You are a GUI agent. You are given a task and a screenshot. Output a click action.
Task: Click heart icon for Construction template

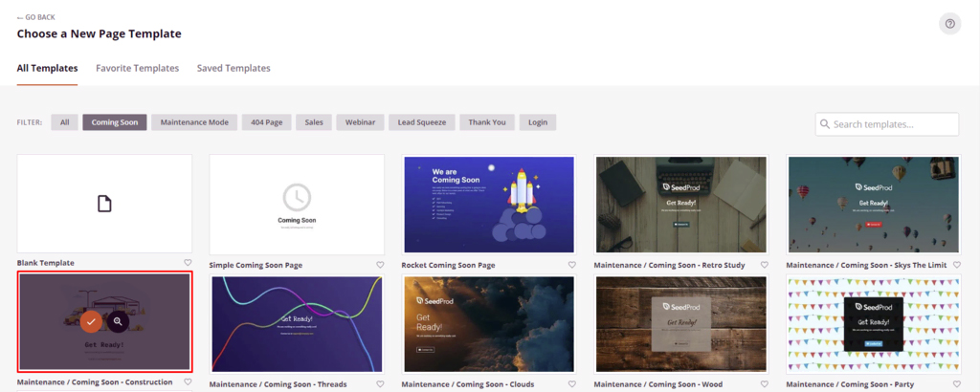tap(189, 382)
